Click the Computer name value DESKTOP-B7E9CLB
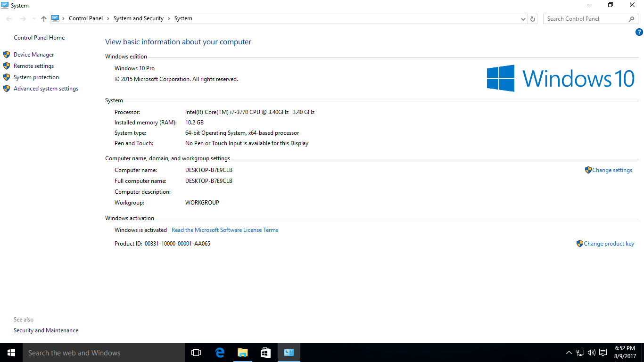644x362 pixels. coord(209,170)
